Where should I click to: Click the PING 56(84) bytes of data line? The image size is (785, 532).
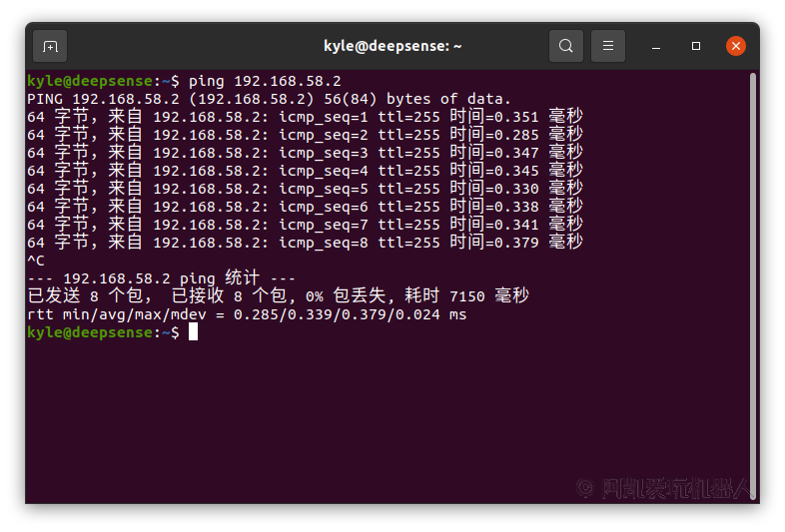269,99
